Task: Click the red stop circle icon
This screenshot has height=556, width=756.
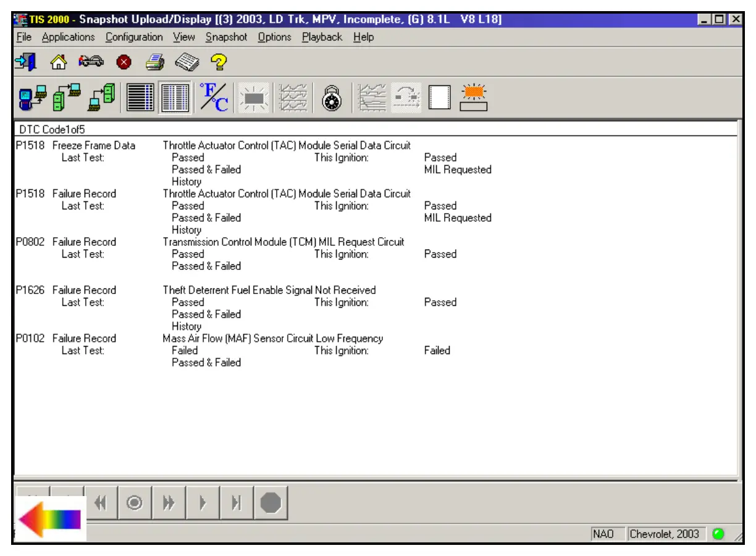Action: click(124, 62)
